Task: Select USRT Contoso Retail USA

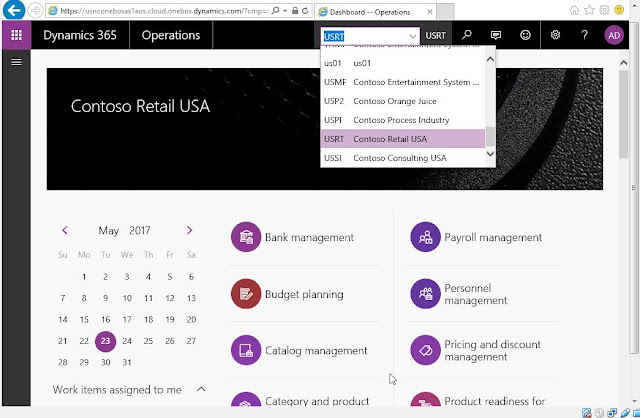Action: tap(402, 139)
